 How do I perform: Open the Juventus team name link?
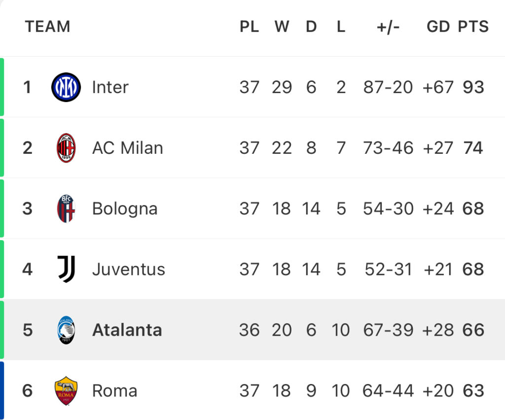pos(129,269)
